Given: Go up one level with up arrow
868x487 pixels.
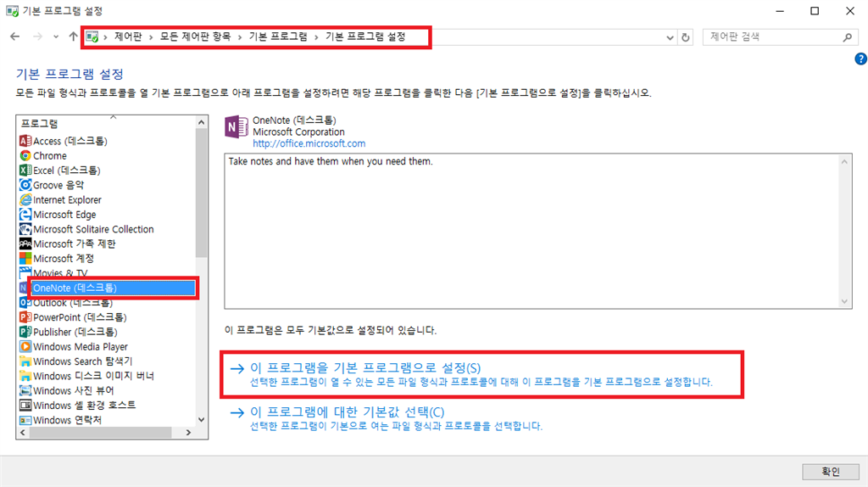Looking at the screenshot, I should click(73, 36).
